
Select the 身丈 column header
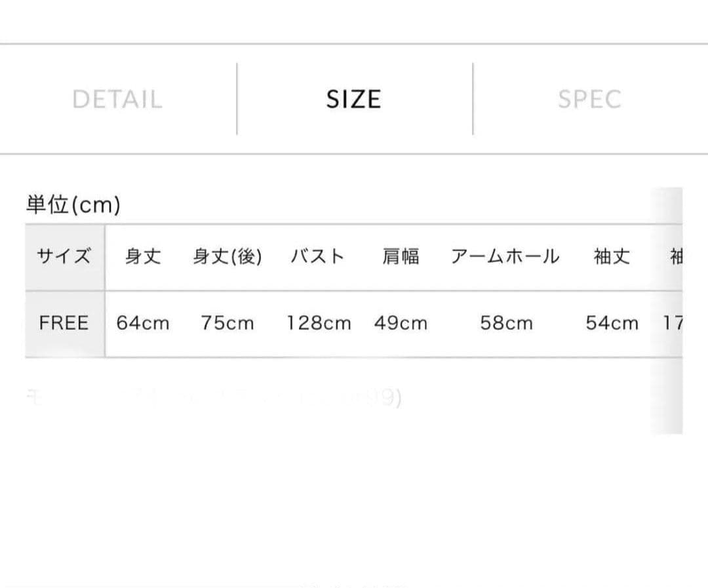click(143, 256)
